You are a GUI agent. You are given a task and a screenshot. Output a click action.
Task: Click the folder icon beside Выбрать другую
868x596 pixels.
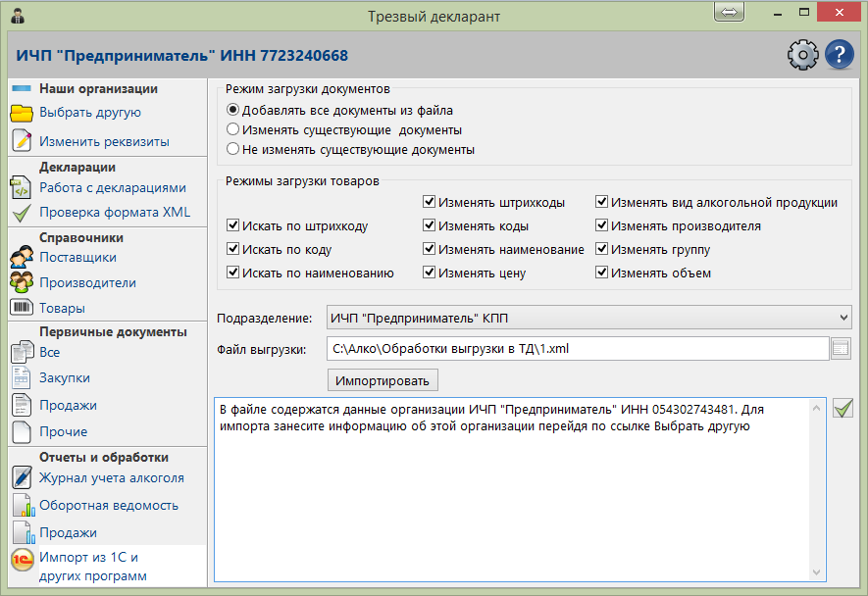click(22, 113)
